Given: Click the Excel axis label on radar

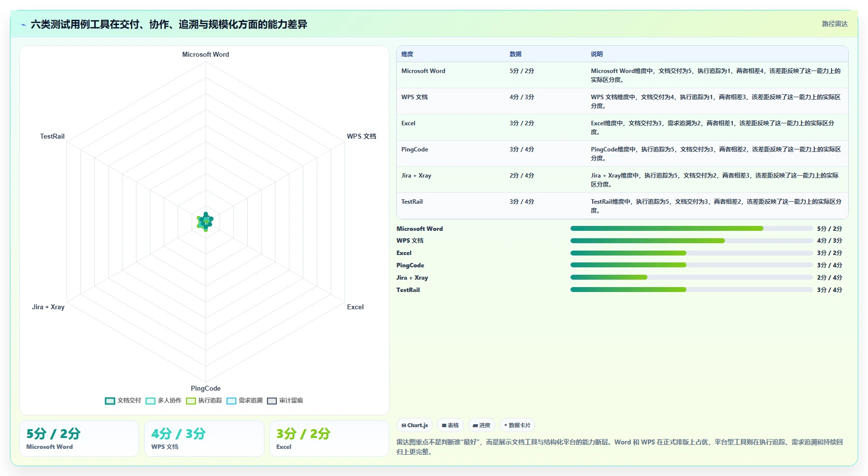Looking at the screenshot, I should tap(355, 307).
